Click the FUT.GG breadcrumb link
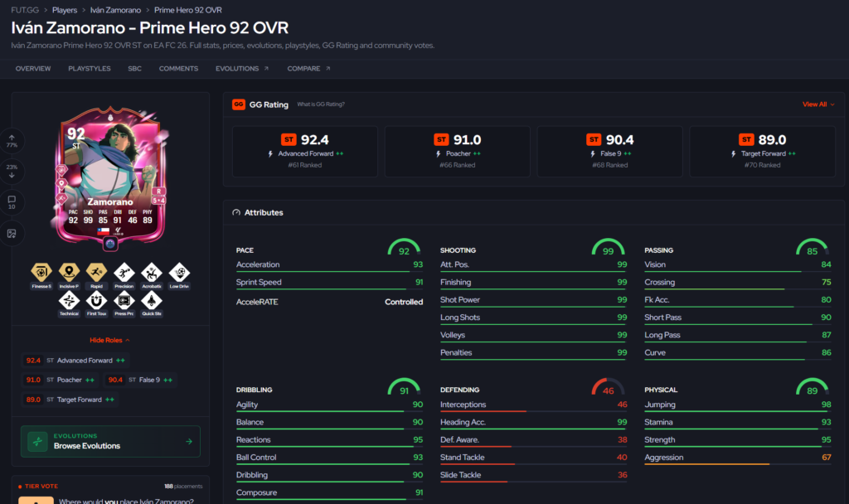Viewport: 849px width, 504px height. pos(25,10)
